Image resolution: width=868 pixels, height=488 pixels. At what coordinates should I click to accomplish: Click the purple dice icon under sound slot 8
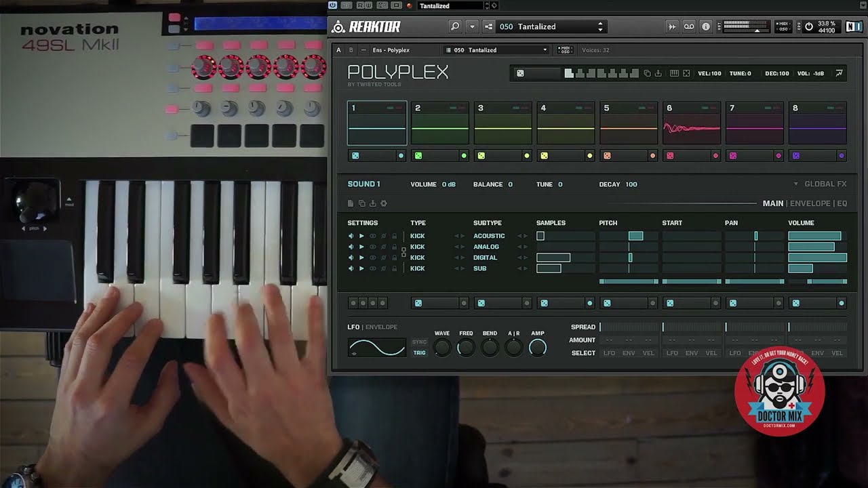click(796, 156)
